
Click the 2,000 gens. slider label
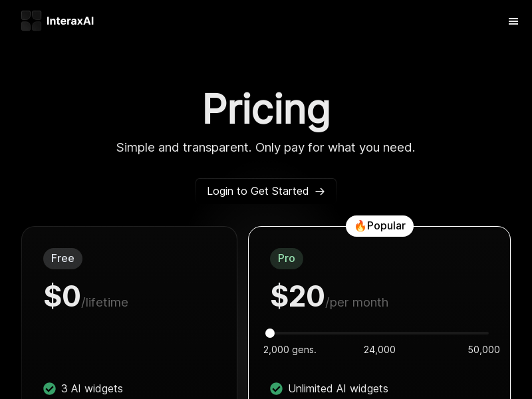290,350
